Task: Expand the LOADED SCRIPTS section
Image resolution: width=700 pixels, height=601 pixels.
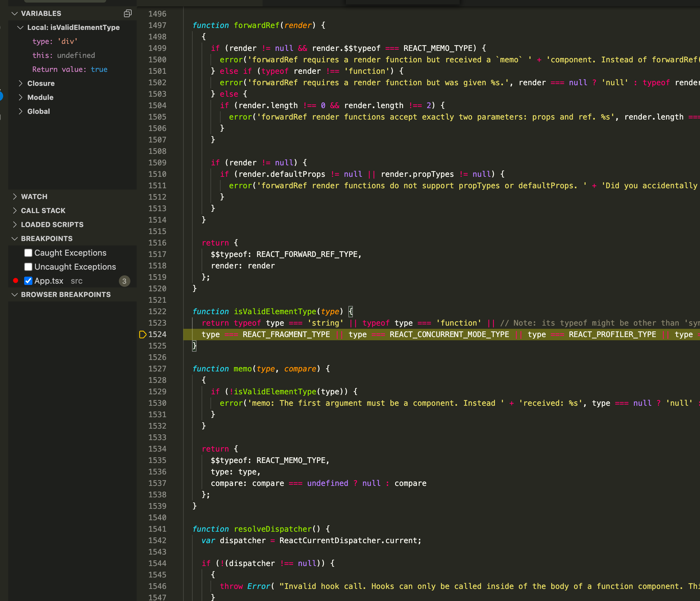Action: [15, 225]
